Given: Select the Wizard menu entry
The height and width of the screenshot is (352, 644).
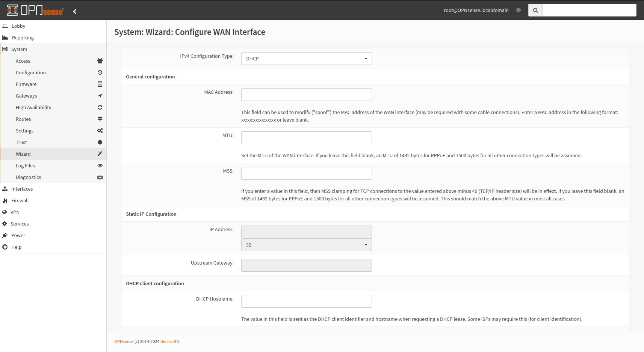Looking at the screenshot, I should (53, 154).
